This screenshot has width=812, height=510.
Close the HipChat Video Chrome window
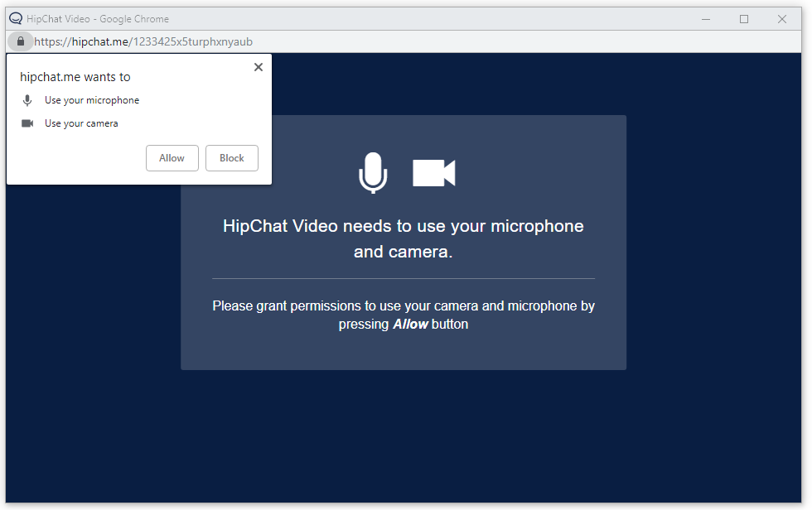[x=782, y=19]
